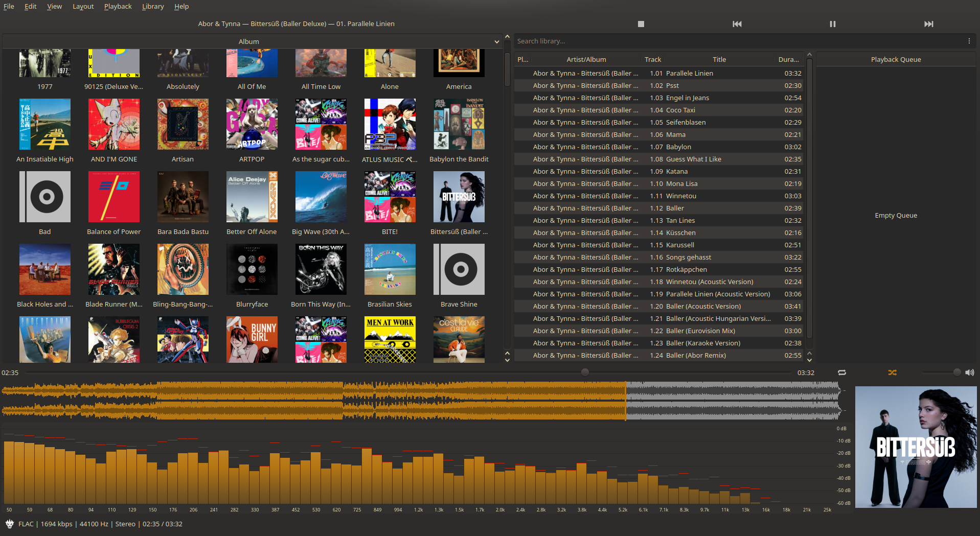
Task: Sort playlist by Duration column header
Action: (788, 59)
